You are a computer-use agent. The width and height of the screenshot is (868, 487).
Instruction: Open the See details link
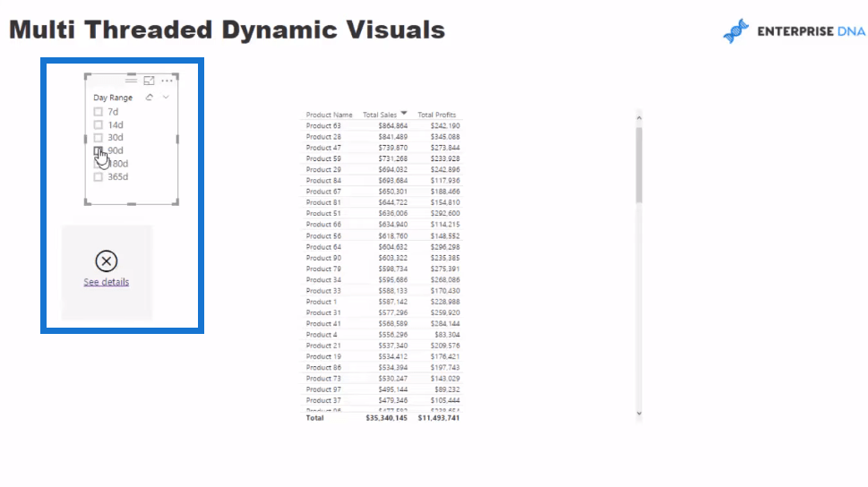coord(107,282)
